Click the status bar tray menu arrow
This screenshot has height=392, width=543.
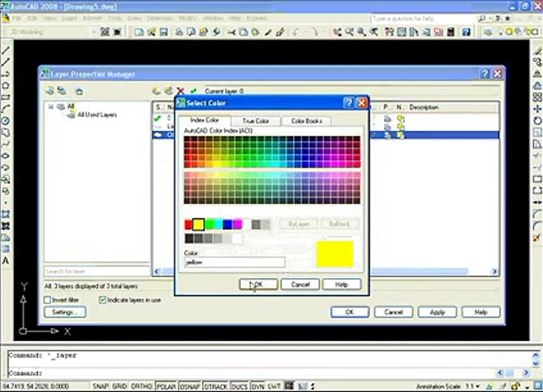click(527, 387)
